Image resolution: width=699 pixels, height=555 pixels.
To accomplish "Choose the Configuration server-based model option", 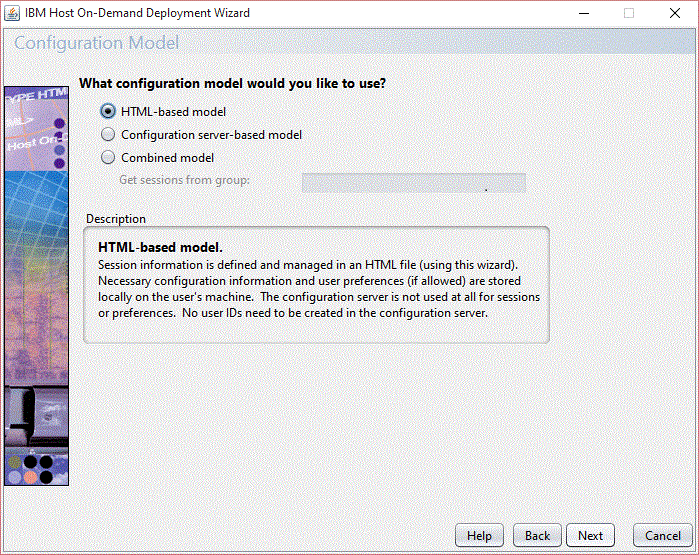I will coord(108,135).
